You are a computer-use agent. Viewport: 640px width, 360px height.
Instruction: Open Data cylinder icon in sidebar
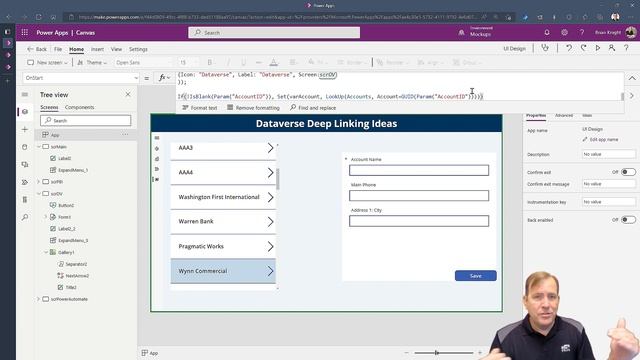[25, 147]
